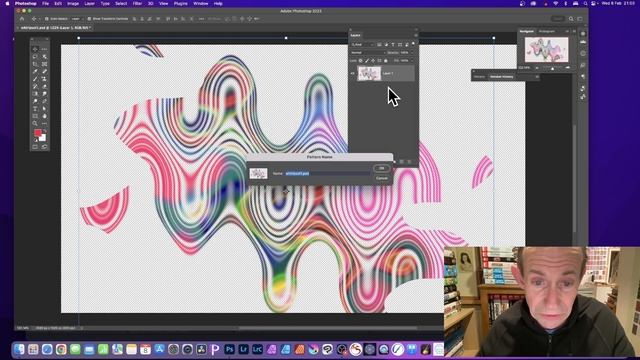
Task: Click the Navigator zoom slider
Action: 552,69
